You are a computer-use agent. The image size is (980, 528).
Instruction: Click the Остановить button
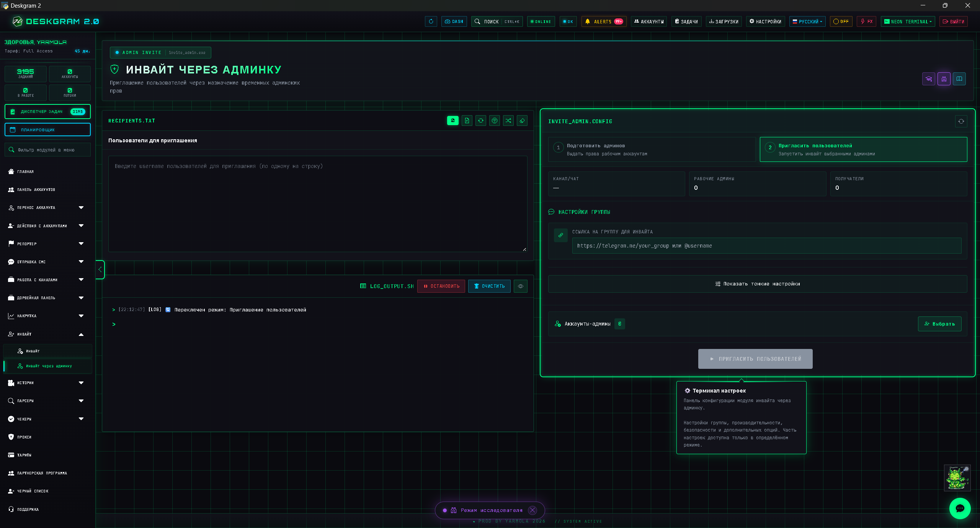pos(441,286)
